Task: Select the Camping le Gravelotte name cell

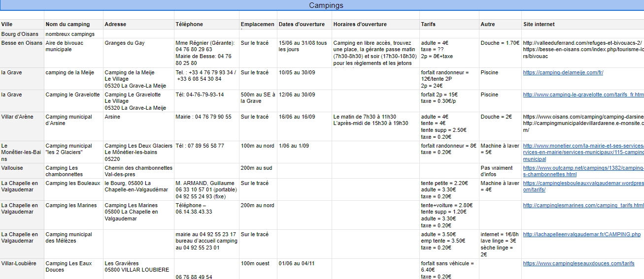Action: tap(73, 101)
